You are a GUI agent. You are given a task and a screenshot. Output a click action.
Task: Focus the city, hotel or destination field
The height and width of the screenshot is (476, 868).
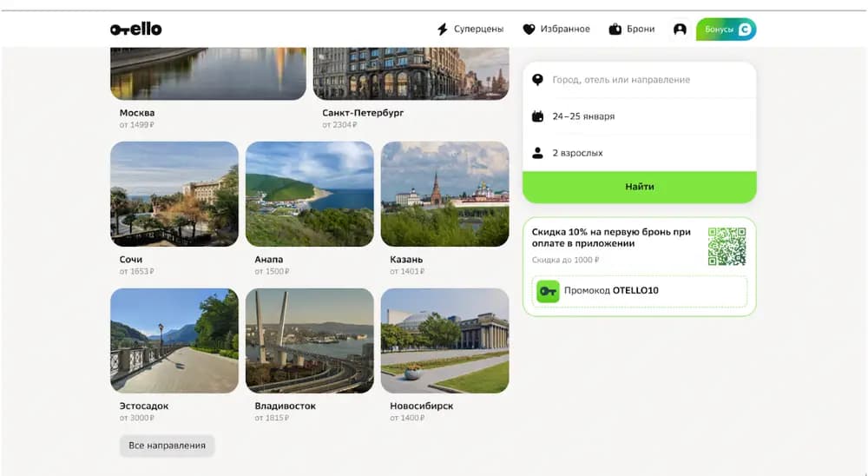tap(640, 80)
